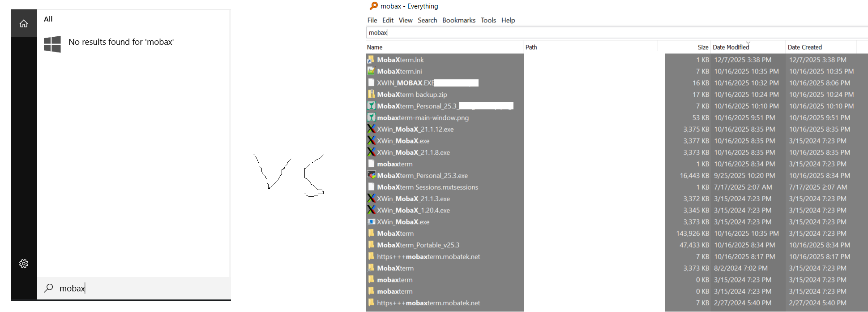Image resolution: width=868 pixels, height=312 pixels.
Task: Sort results by the Size column header
Action: pos(684,47)
